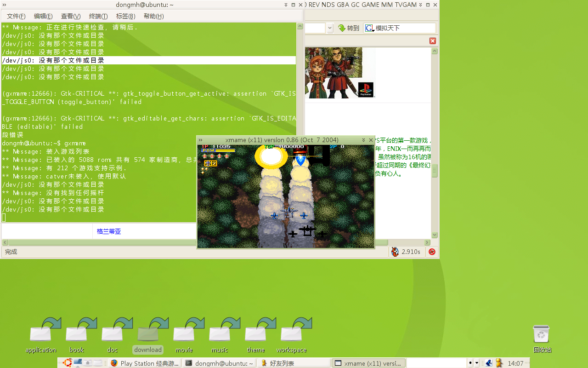The width and height of the screenshot is (588, 368).
Task: Click the 完成 status bar text
Action: 11,252
